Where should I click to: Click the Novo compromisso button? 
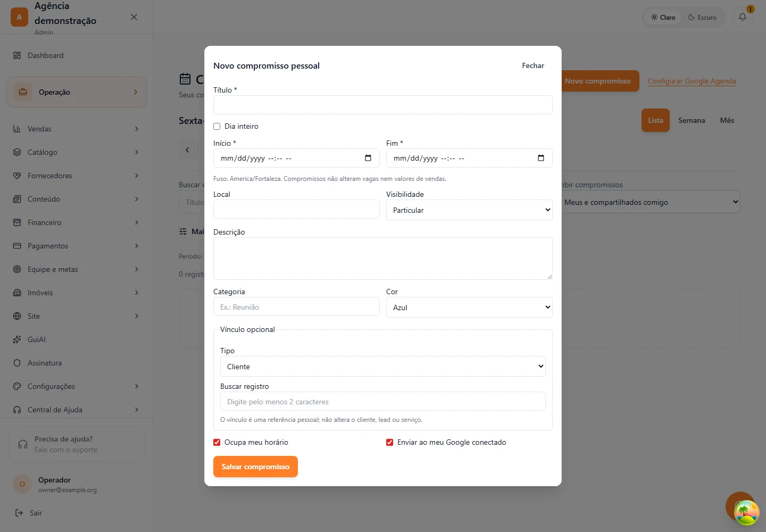(598, 81)
